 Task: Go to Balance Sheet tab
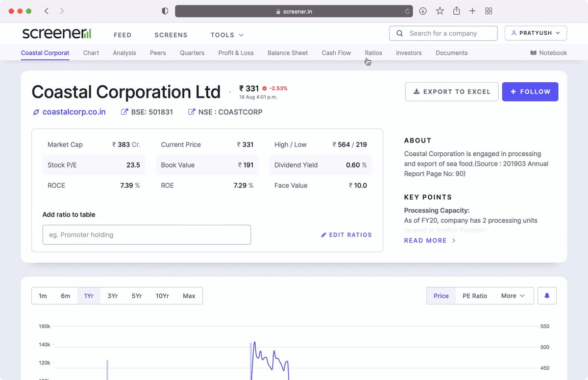point(288,53)
